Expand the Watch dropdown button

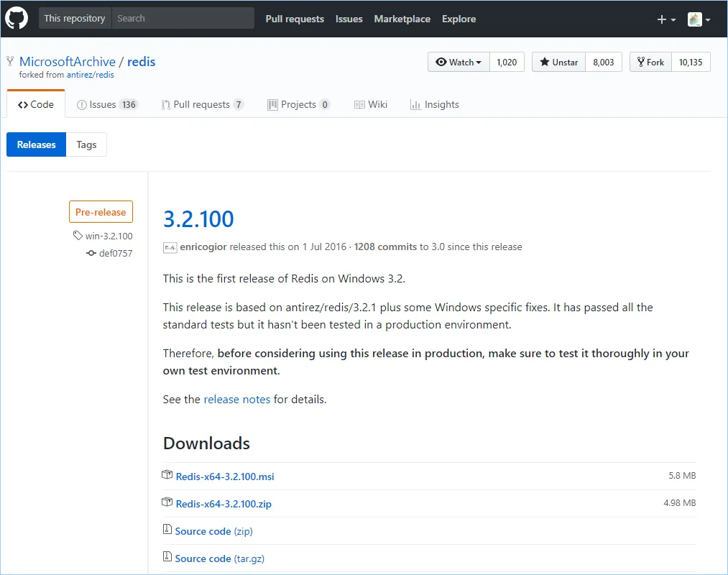pyautogui.click(x=459, y=63)
